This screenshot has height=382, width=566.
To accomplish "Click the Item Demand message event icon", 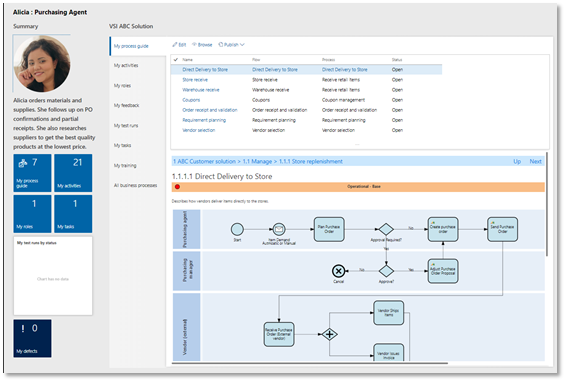I will pos(279,229).
